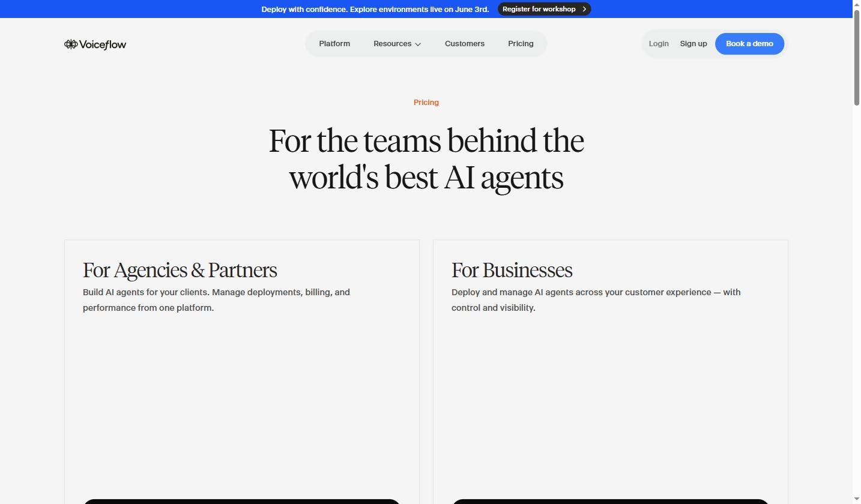The width and height of the screenshot is (861, 504).
Task: Click the scrollbar down arrow
Action: click(x=857, y=499)
